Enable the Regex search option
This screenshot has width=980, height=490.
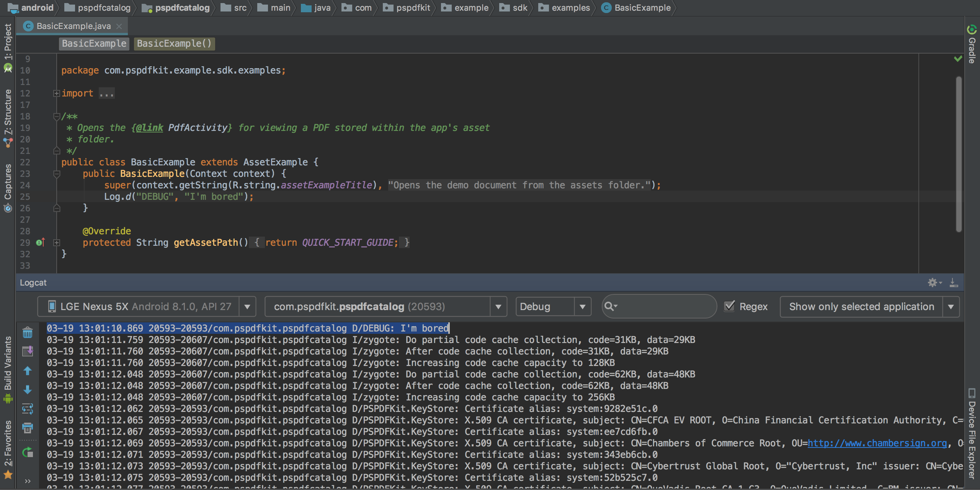click(x=730, y=306)
